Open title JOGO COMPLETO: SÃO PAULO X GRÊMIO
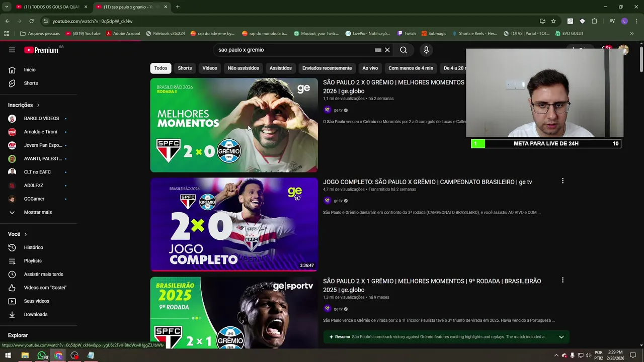Viewport: 644px width, 362px height. coord(427,182)
